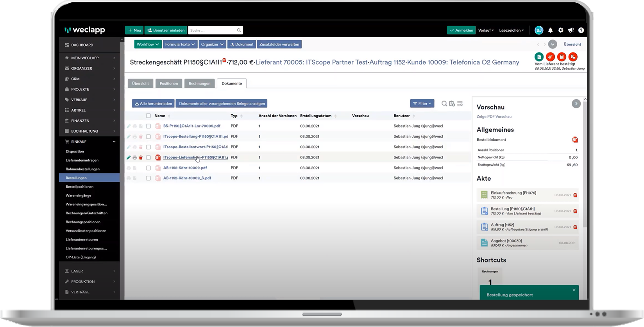
Task: Open help question mark icon
Action: 581,30
